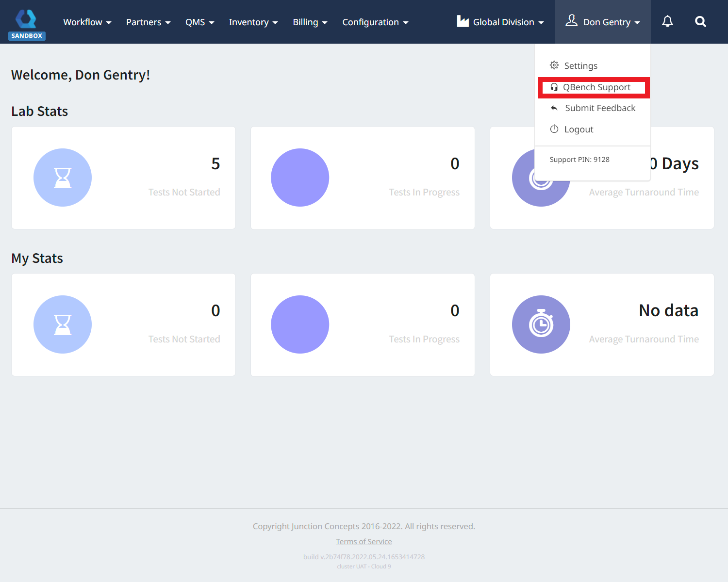Open the Billing menu
This screenshot has width=728, height=582.
pyautogui.click(x=310, y=22)
